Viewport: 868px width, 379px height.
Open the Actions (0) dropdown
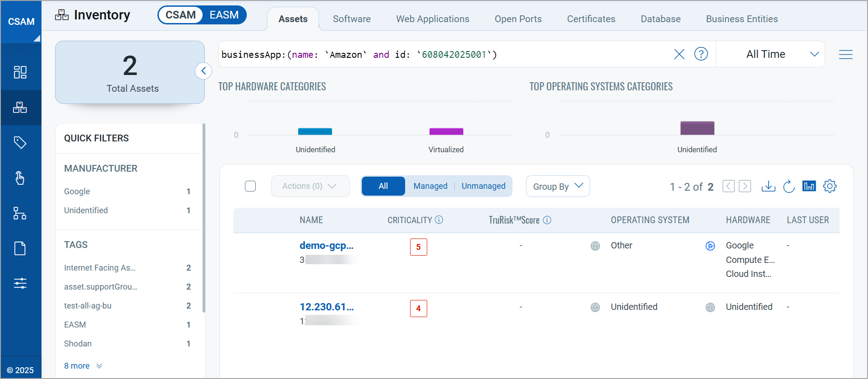pyautogui.click(x=310, y=186)
